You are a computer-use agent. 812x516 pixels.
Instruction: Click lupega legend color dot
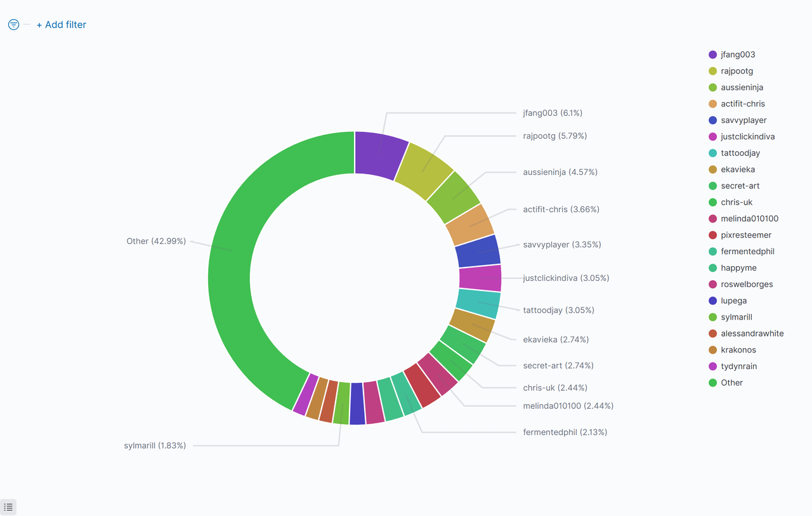click(712, 301)
